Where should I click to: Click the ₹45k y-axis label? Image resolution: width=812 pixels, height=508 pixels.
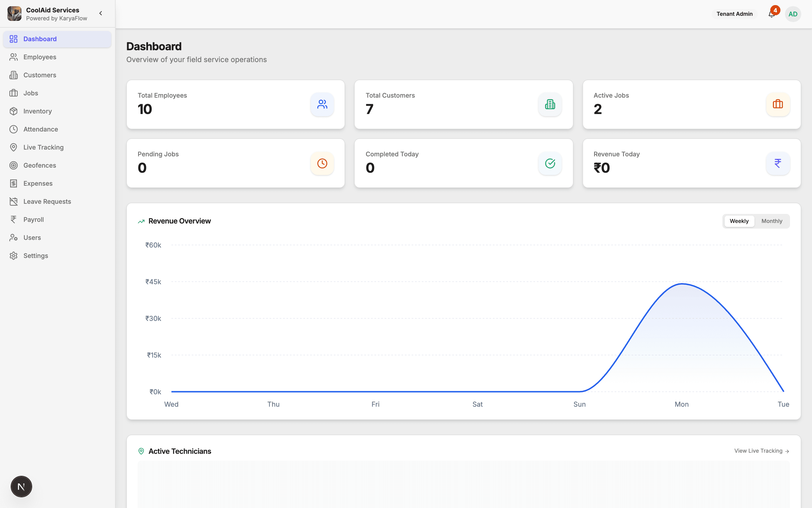tap(153, 282)
